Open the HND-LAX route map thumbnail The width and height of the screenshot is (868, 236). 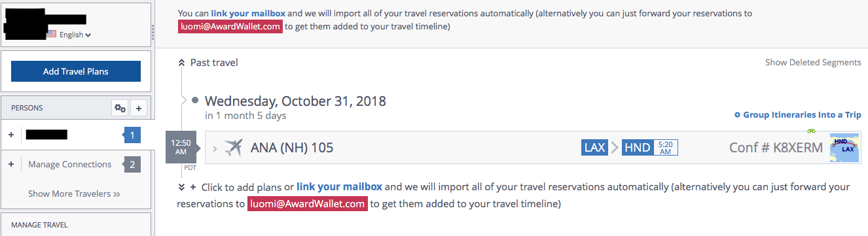(x=844, y=148)
